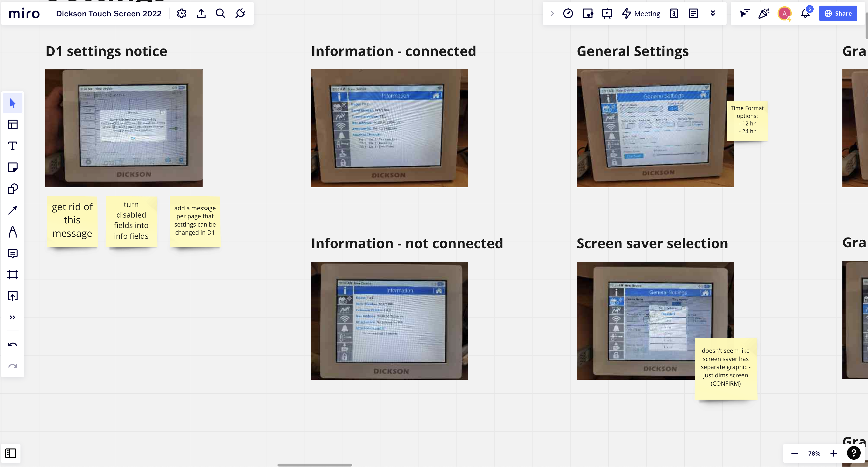Zoom out with minus button
Image resolution: width=868 pixels, height=467 pixels.
click(x=795, y=454)
